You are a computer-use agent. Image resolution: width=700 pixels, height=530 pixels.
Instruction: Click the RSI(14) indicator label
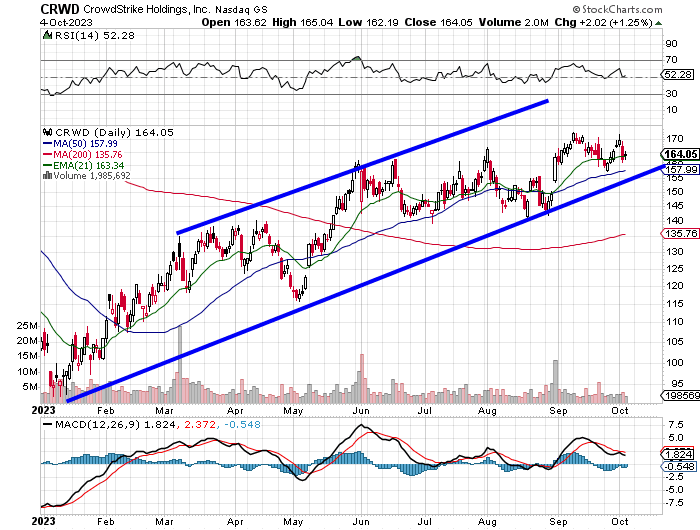point(75,36)
